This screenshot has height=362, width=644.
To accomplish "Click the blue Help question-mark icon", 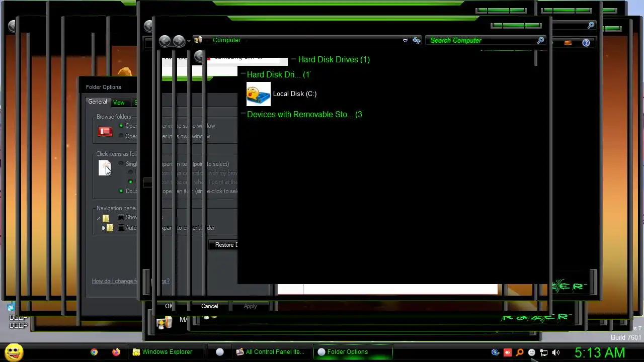I will 586,43.
